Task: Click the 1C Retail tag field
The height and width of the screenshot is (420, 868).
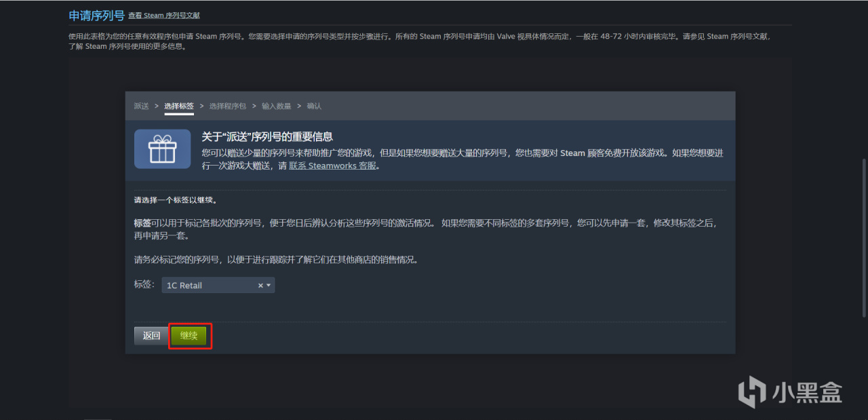Action: [x=218, y=286]
